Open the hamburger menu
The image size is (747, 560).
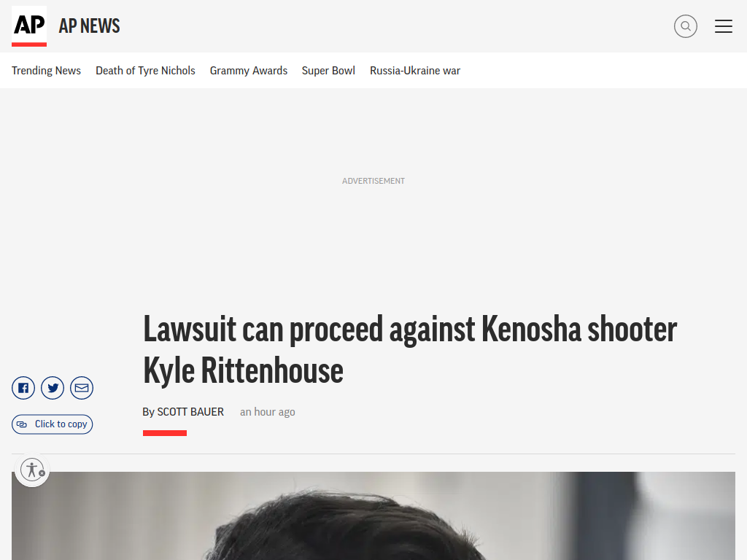click(x=723, y=26)
